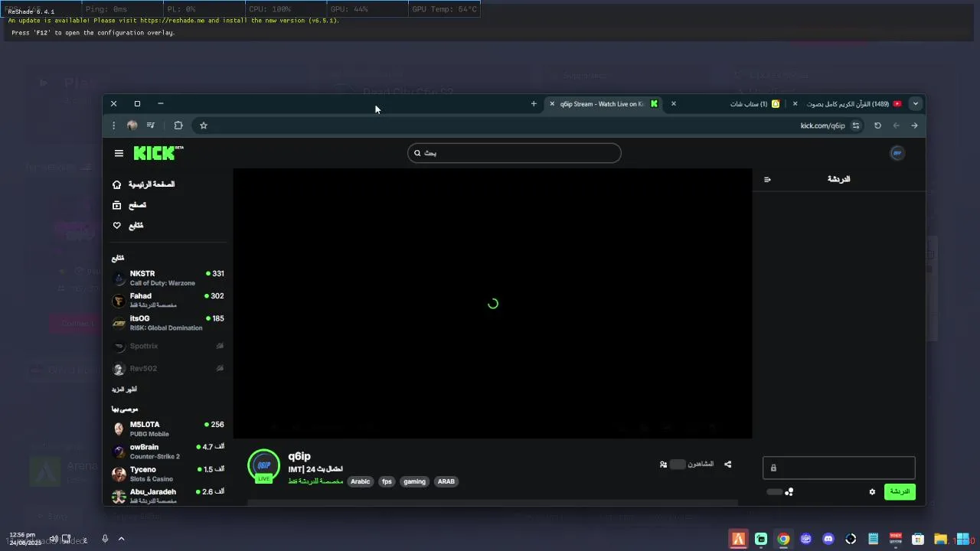
Task: Click the ARAB tag
Action: pos(446,481)
